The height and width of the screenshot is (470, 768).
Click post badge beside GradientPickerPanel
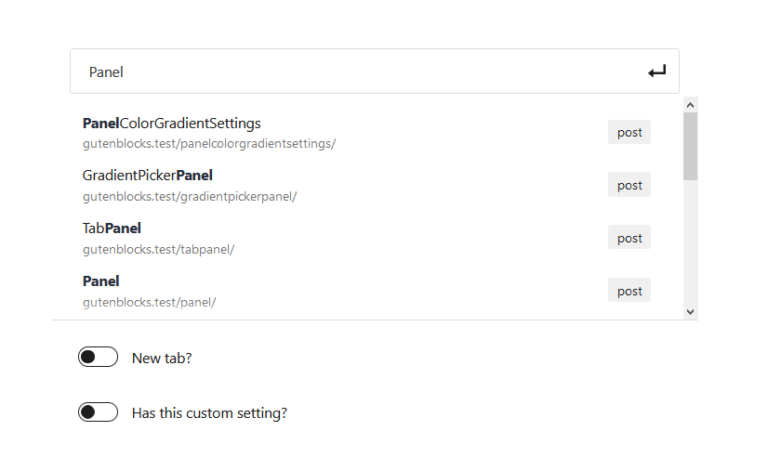[629, 185]
